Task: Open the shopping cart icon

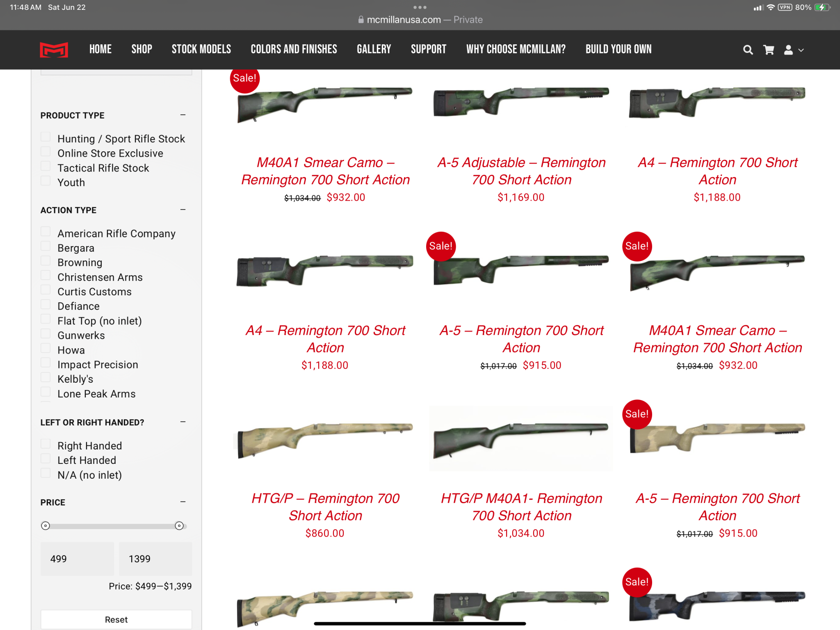Action: click(x=769, y=50)
